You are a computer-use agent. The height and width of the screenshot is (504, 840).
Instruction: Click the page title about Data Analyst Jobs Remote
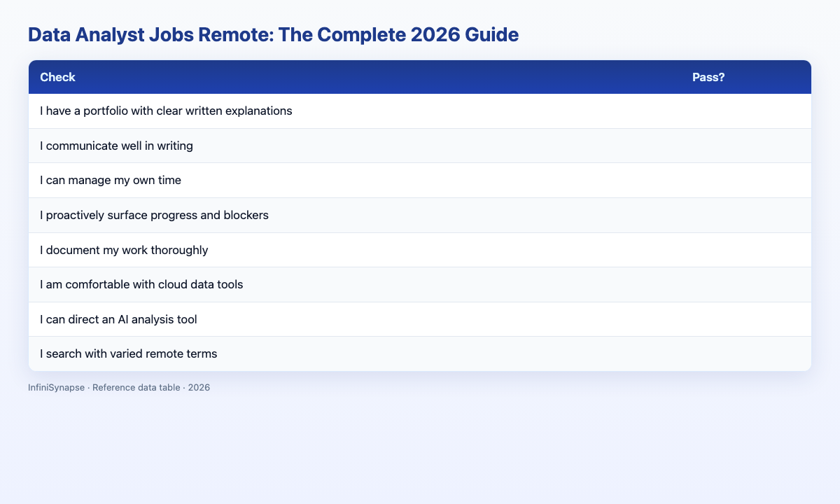(273, 36)
